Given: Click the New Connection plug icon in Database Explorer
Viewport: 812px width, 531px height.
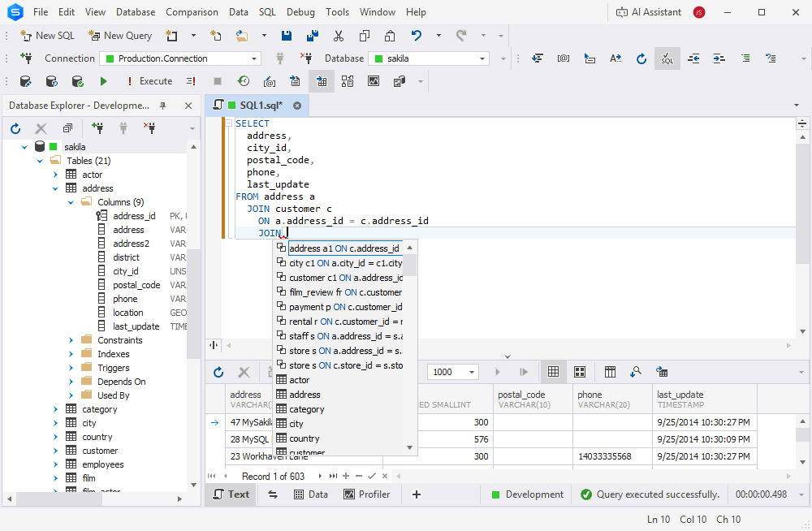Looking at the screenshot, I should coord(97,128).
